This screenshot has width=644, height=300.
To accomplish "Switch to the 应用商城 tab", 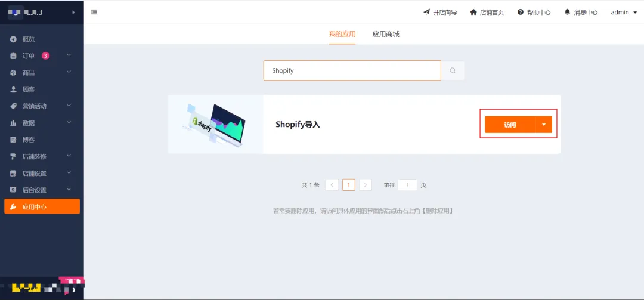I will pyautogui.click(x=386, y=34).
